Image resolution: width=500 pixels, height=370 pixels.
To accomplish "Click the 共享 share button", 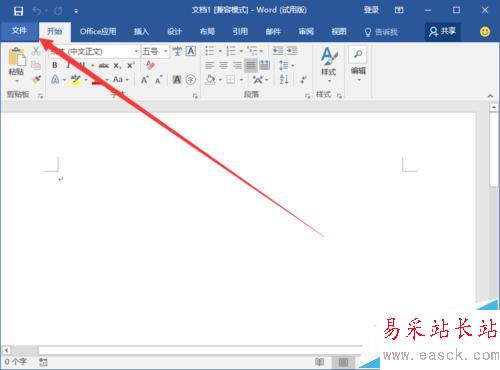I will 442,32.
